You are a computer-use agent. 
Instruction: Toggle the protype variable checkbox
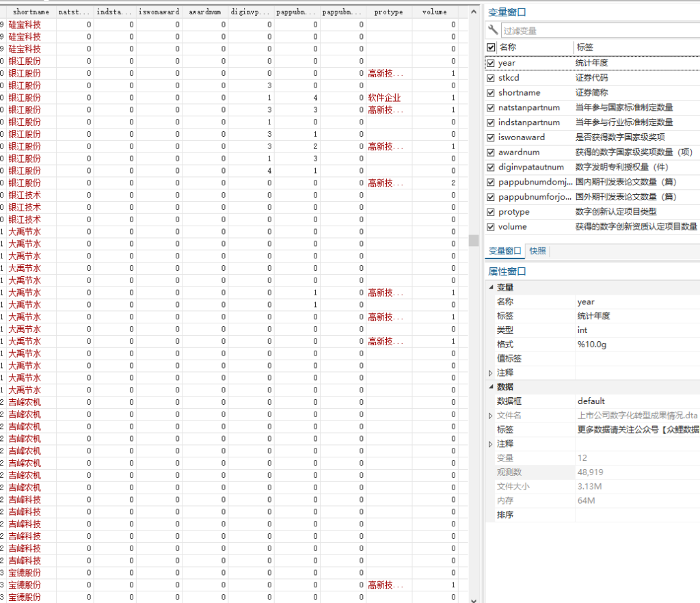point(491,212)
